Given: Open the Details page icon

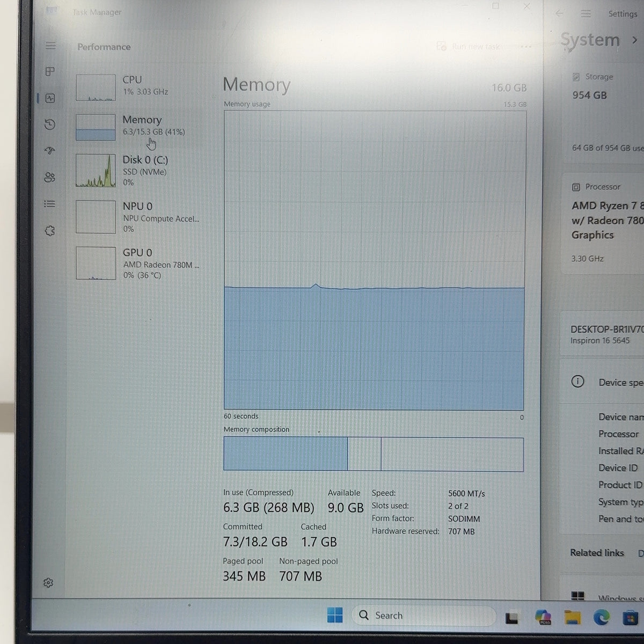Looking at the screenshot, I should [x=50, y=204].
